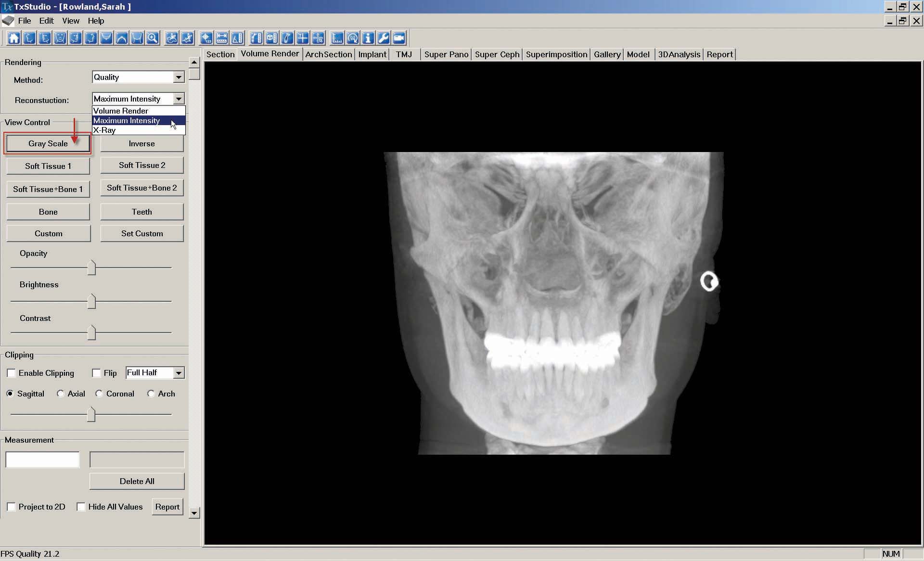Click the Delete All button

[137, 481]
